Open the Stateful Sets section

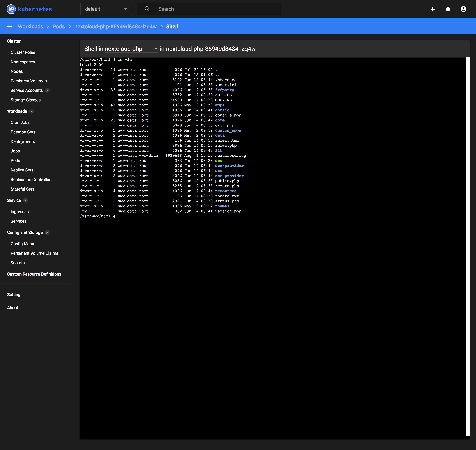pyautogui.click(x=22, y=189)
